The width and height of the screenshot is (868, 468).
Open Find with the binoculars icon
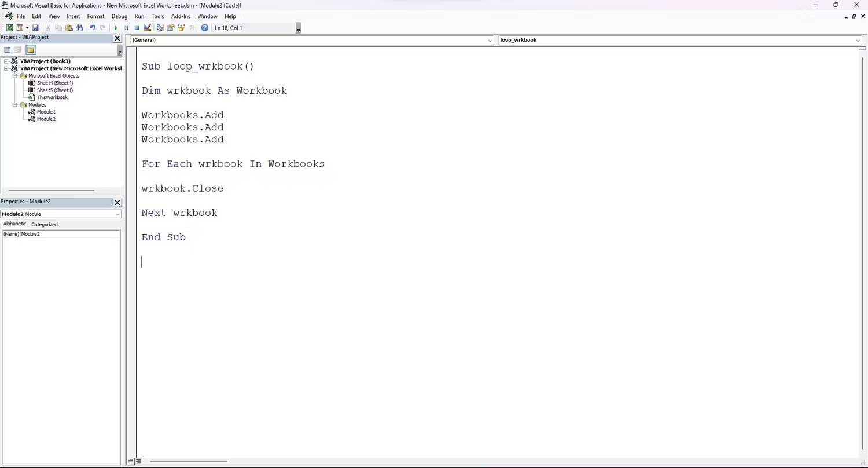(80, 28)
